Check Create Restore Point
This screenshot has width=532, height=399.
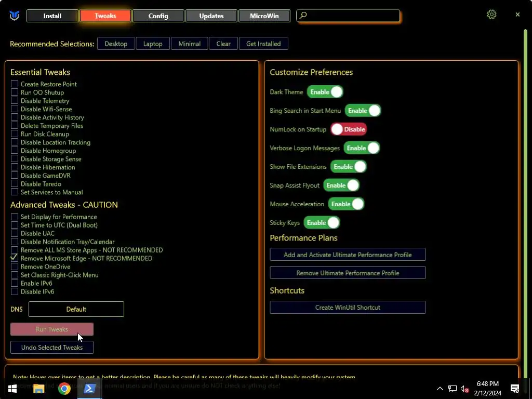(x=14, y=84)
